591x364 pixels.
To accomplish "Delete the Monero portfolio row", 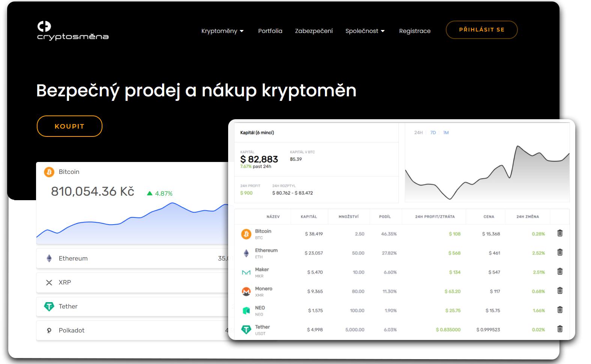I will 560,291.
